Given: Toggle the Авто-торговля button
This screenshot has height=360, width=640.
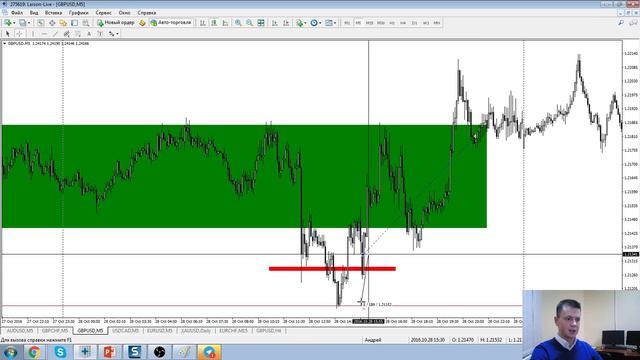Looking at the screenshot, I should click(171, 23).
